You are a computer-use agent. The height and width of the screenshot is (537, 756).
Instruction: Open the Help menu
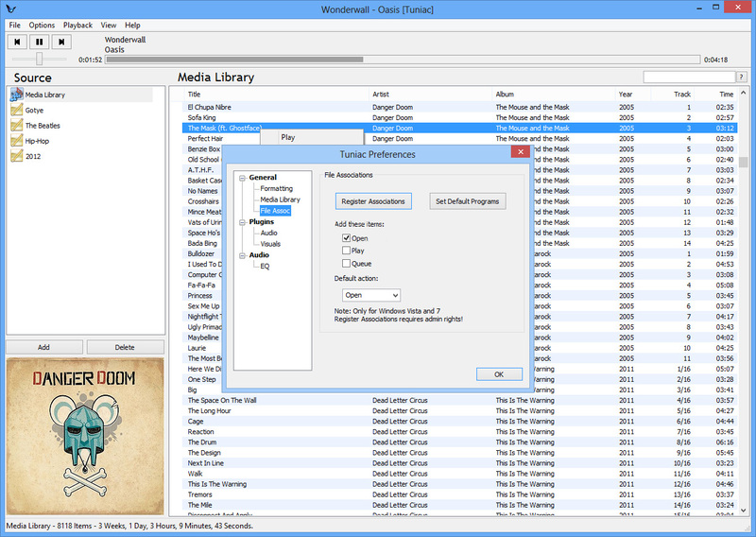pyautogui.click(x=132, y=26)
